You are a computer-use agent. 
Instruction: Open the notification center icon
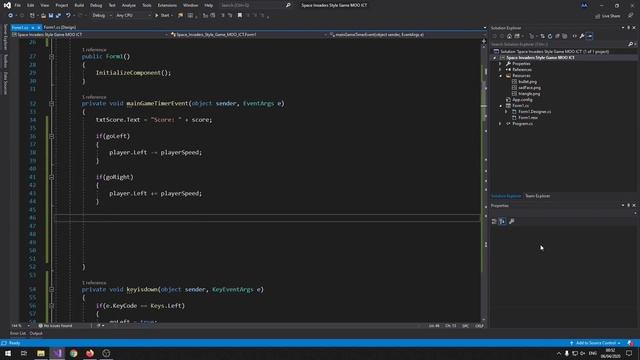[x=629, y=353]
